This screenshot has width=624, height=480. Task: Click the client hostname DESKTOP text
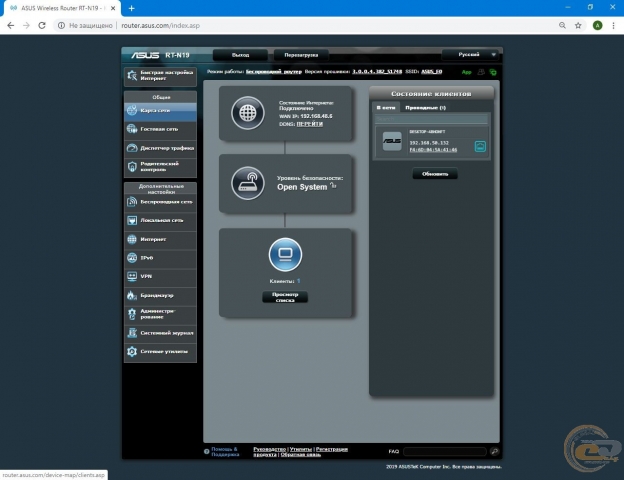tap(427, 132)
